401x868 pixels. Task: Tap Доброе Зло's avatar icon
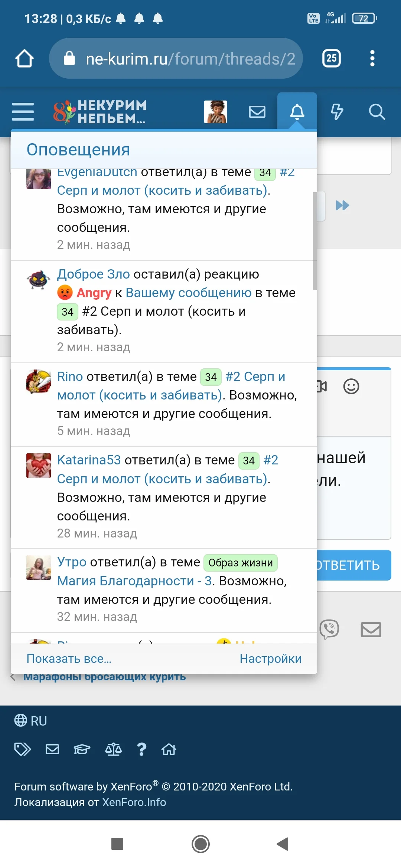tap(39, 280)
